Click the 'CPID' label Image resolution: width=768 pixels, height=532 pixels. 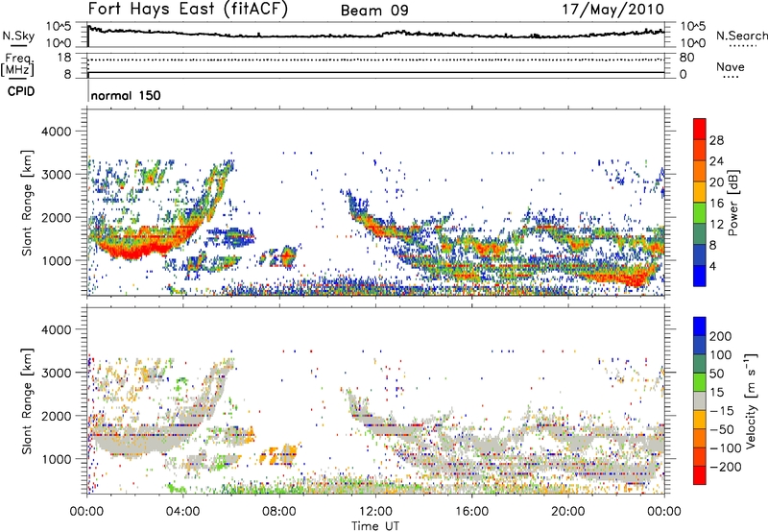pos(21,91)
